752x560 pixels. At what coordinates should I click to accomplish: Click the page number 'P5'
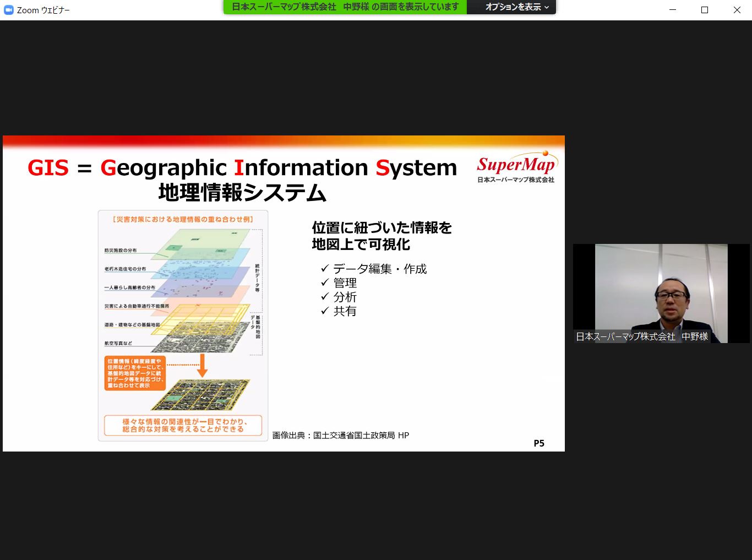tap(539, 443)
